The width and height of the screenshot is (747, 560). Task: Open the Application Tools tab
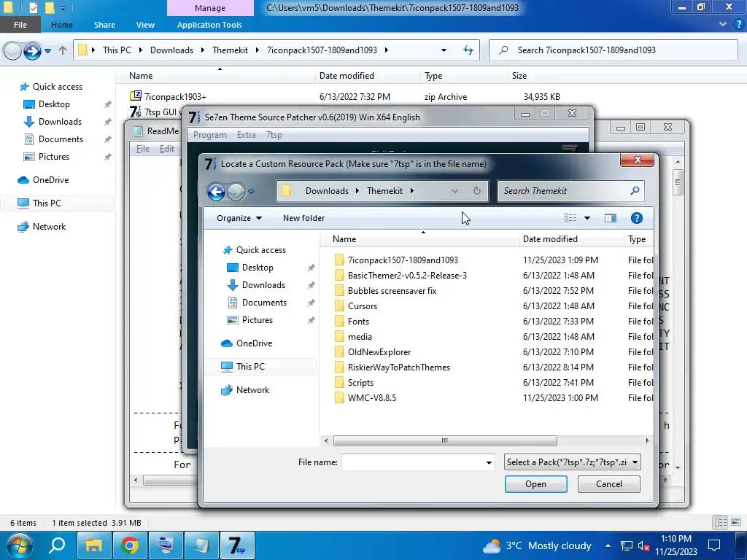(209, 25)
